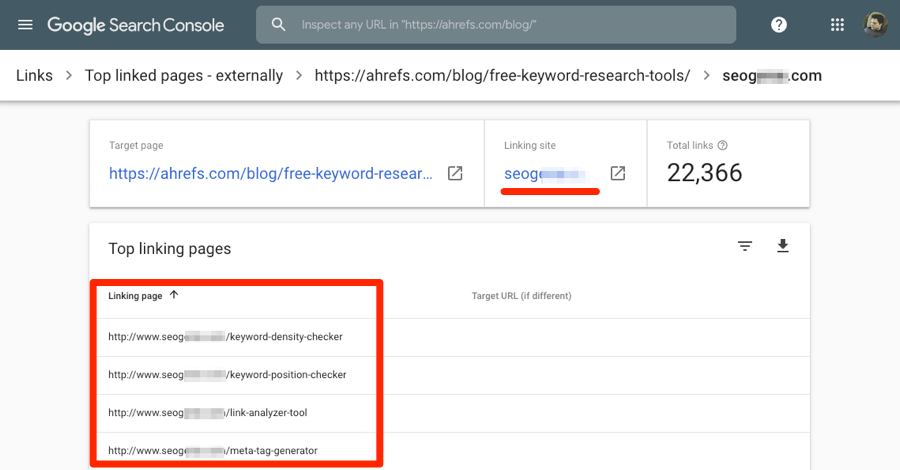This screenshot has width=900, height=470.
Task: Show the Total links info tooltip icon
Action: (x=722, y=146)
